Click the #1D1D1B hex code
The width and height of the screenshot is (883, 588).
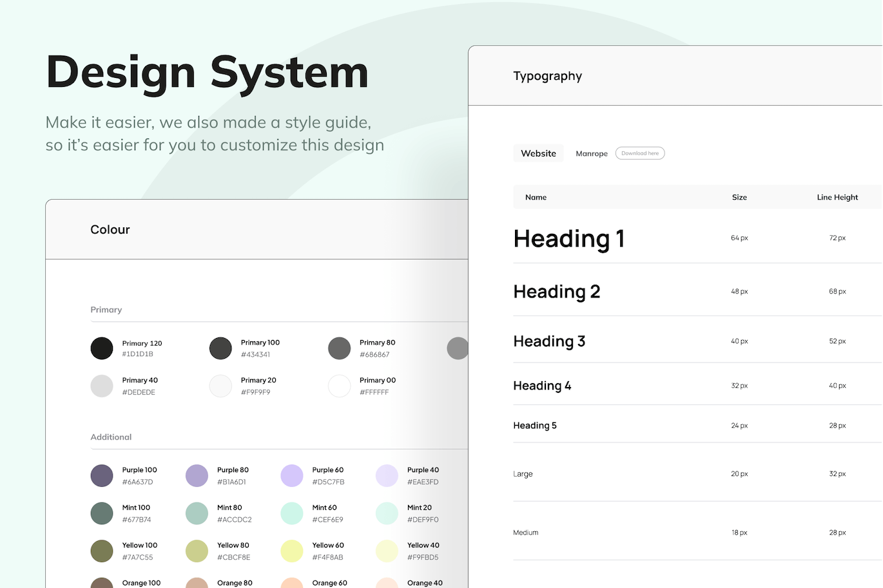click(138, 354)
